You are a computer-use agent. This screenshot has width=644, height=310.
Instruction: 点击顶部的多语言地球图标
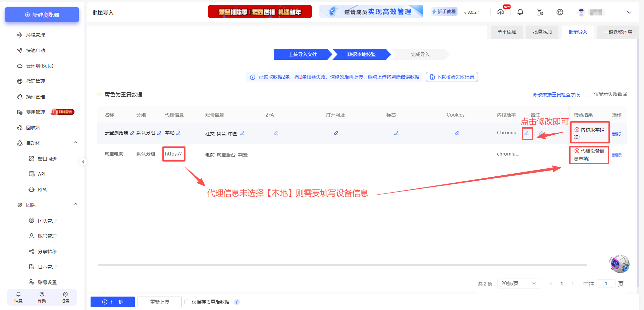tap(559, 12)
